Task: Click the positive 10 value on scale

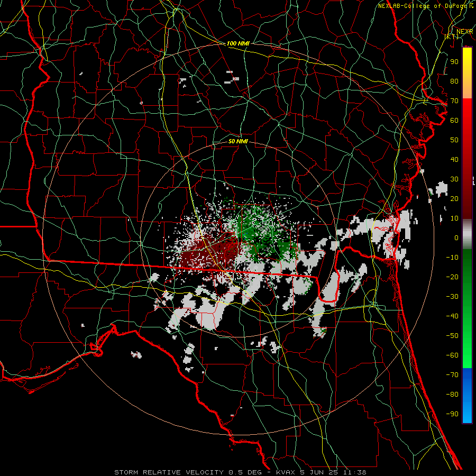Action: [454, 218]
